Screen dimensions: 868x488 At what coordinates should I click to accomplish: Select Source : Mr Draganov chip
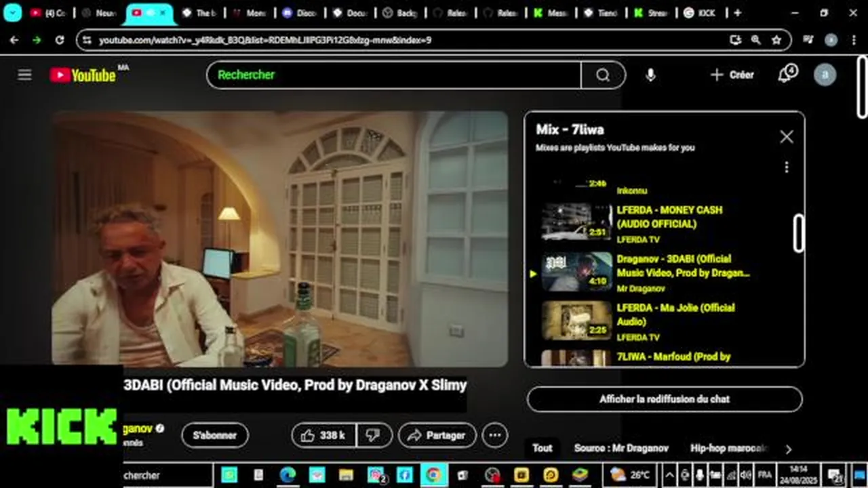(x=621, y=448)
